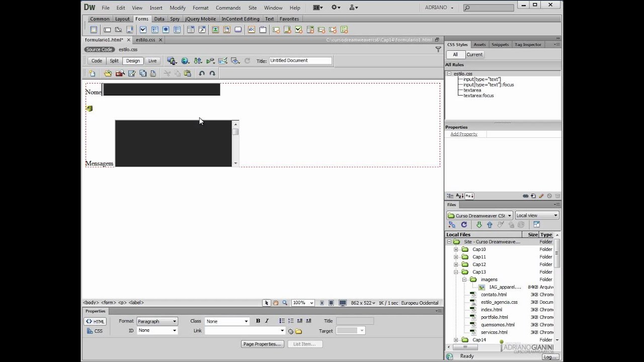The height and width of the screenshot is (362, 644).
Task: Open the Modify menu
Action: (178, 8)
